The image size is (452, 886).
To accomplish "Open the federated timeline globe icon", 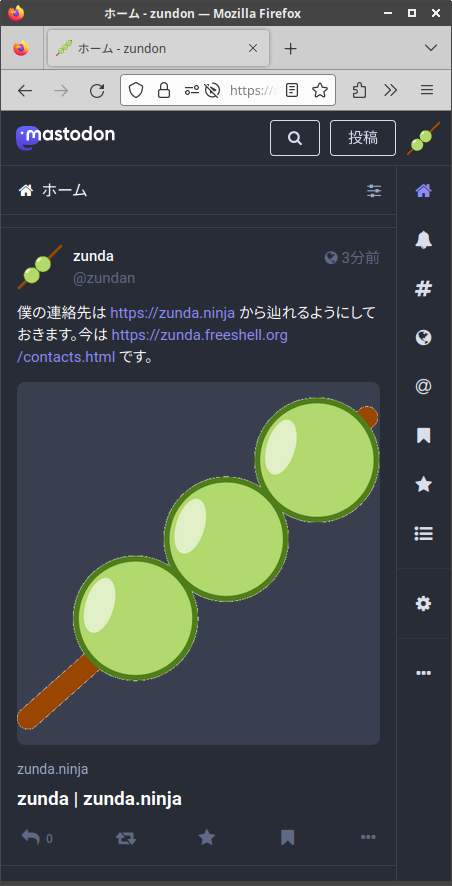I will (x=424, y=338).
